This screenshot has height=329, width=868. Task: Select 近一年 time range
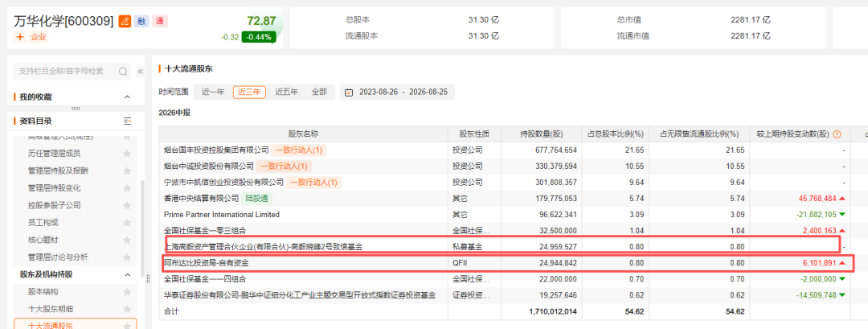213,92
